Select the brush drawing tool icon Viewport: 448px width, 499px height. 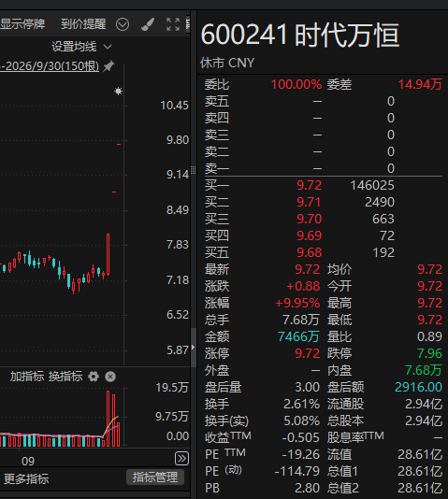148,24
